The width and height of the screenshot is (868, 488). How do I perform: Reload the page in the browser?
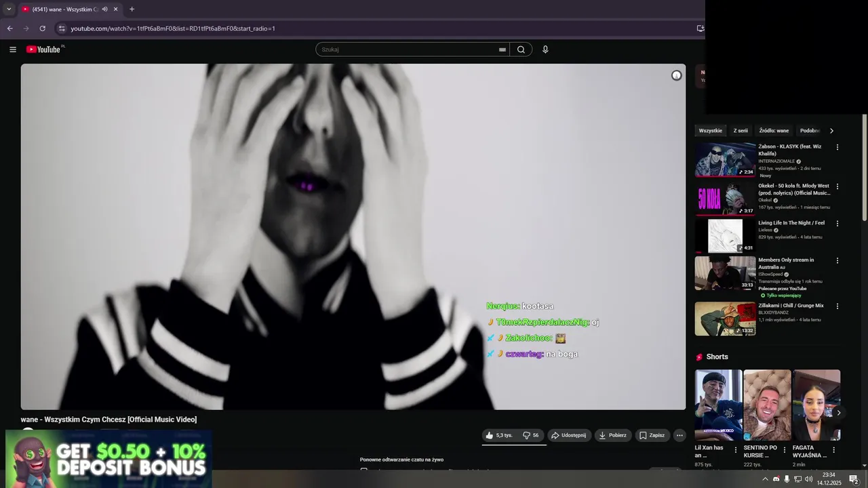[x=42, y=28]
